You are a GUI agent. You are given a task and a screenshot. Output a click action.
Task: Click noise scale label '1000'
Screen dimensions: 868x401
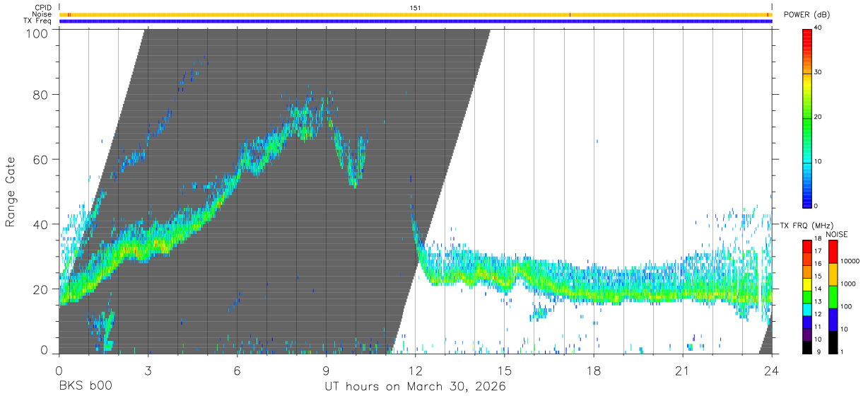tap(848, 283)
